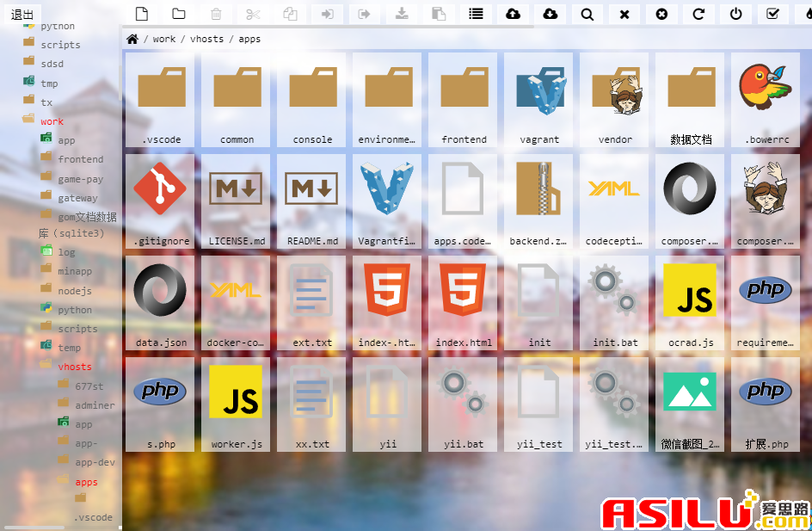Open the 数据文档 folder tile

click(691, 100)
